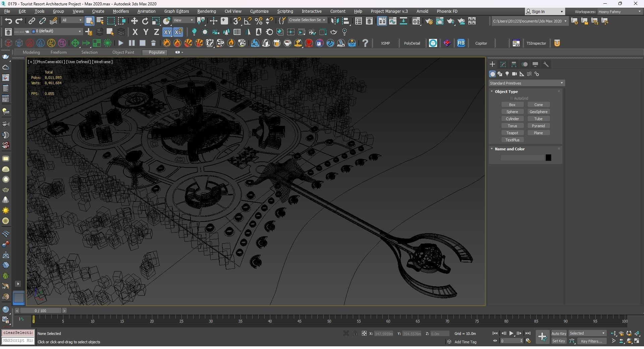Open Key Filters settings
This screenshot has width=644, height=349.
tap(591, 341)
